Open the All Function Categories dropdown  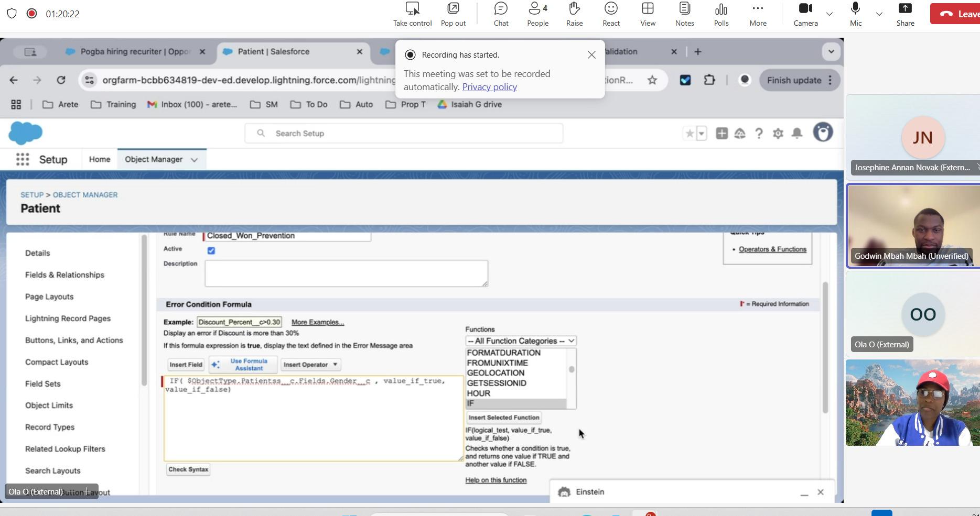(x=520, y=341)
